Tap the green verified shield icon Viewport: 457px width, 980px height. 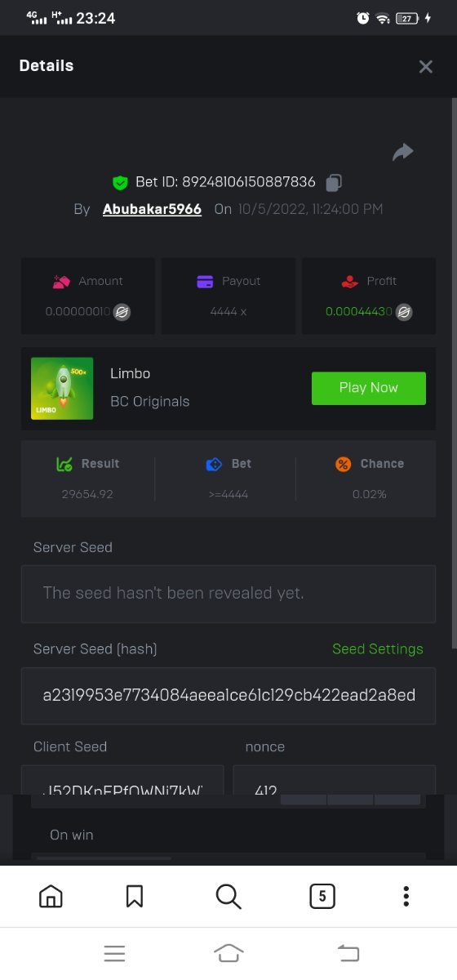[x=120, y=182]
